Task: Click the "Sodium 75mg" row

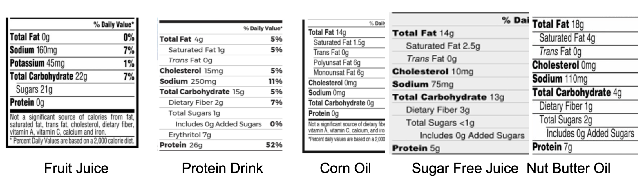Action: point(423,84)
